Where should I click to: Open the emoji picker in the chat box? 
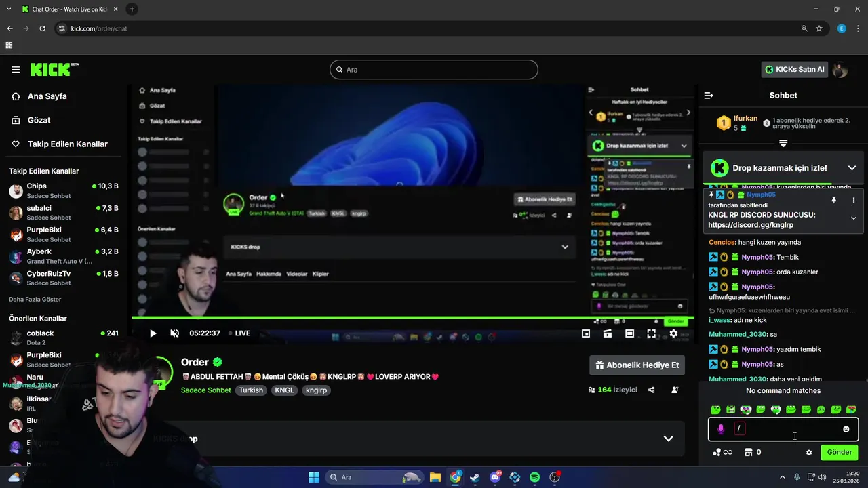(x=846, y=429)
